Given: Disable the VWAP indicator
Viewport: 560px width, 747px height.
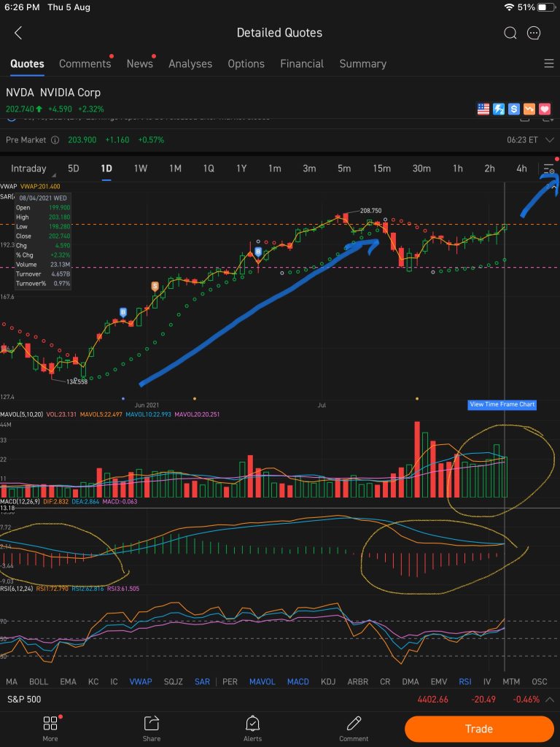Looking at the screenshot, I should point(141,682).
